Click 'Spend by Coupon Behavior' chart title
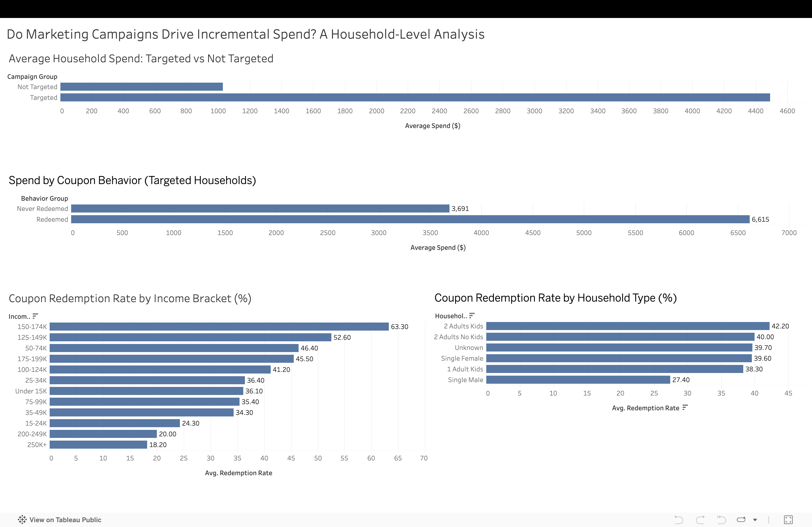Viewport: 812px width, 527px height. pos(132,180)
